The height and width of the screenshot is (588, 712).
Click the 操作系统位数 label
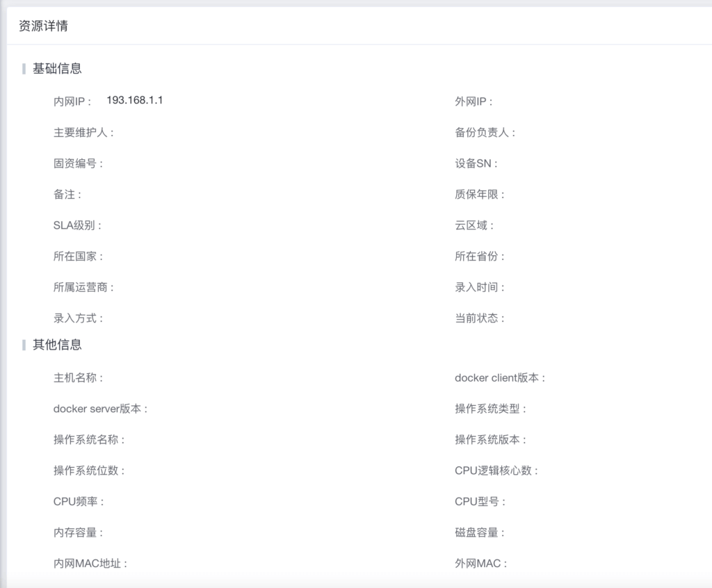(90, 471)
